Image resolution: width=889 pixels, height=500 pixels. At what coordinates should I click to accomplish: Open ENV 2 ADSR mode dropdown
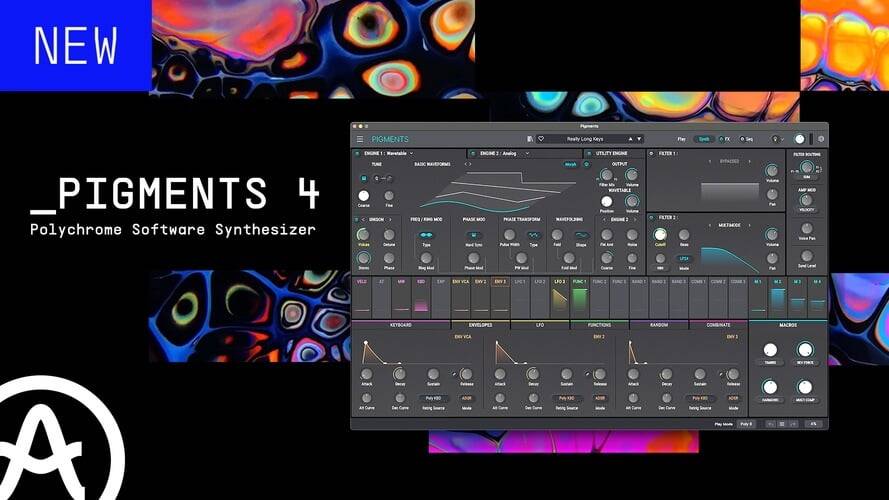pyautogui.click(x=600, y=399)
